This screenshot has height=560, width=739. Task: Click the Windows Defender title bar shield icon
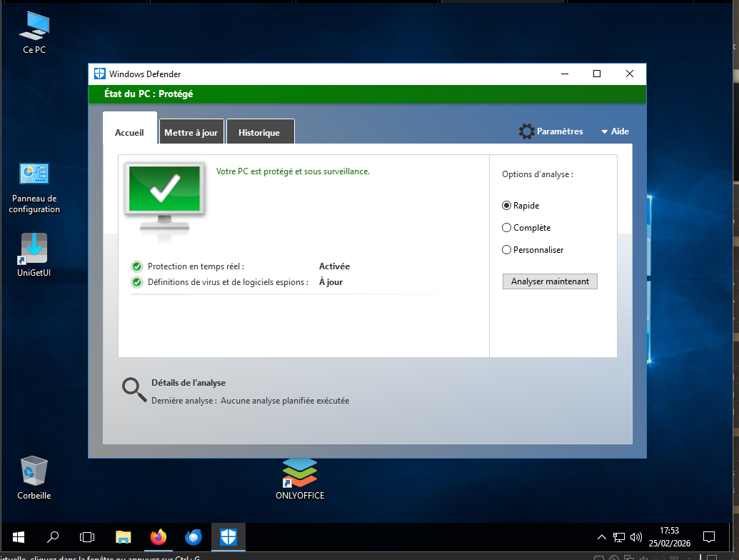pyautogui.click(x=99, y=74)
